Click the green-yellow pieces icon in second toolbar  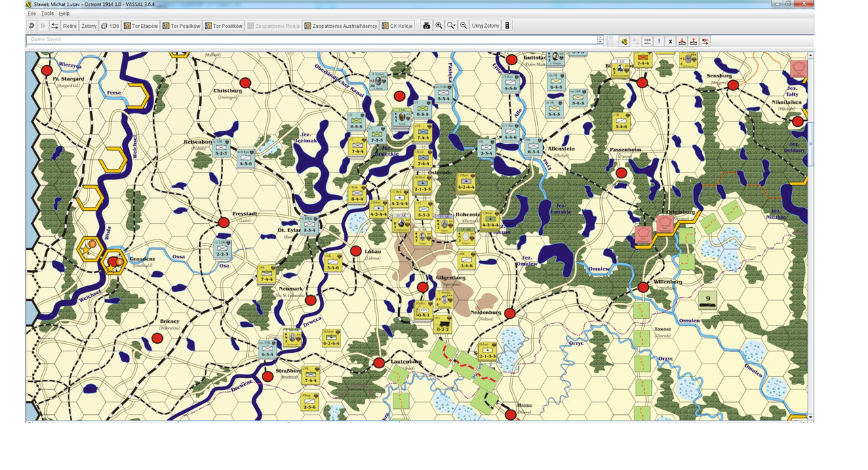pos(625,41)
